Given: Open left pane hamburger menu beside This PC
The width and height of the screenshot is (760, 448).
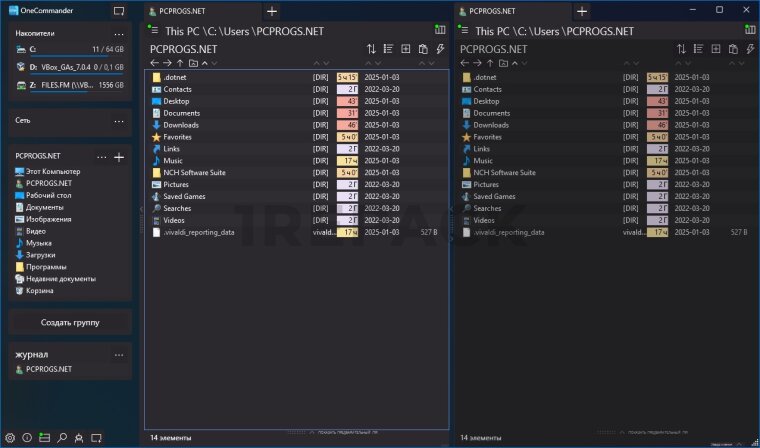Looking at the screenshot, I should (x=154, y=31).
